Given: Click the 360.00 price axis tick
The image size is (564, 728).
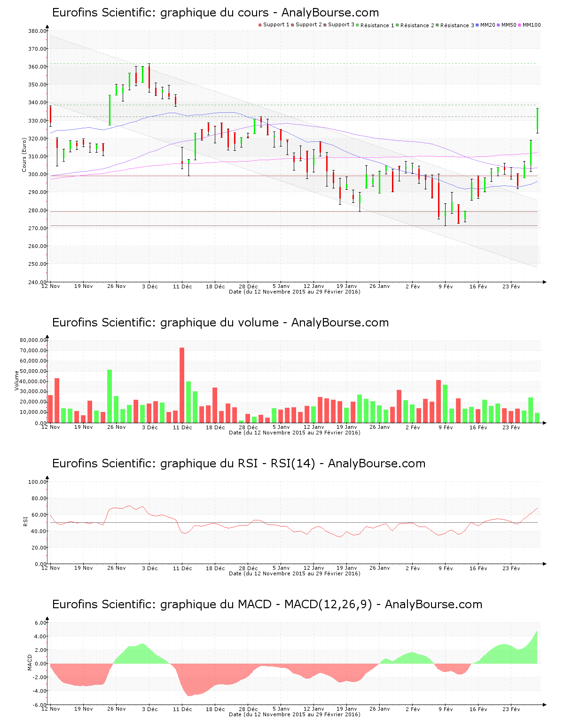Looking at the screenshot, I should click(38, 67).
